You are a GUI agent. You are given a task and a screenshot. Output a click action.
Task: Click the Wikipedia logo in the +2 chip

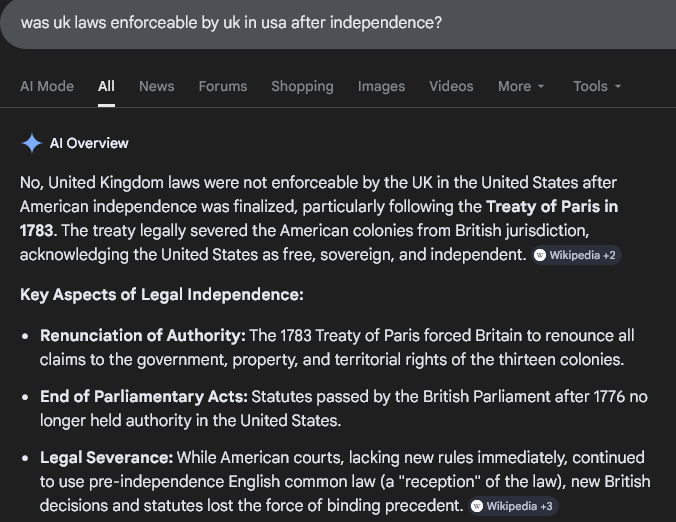click(540, 255)
